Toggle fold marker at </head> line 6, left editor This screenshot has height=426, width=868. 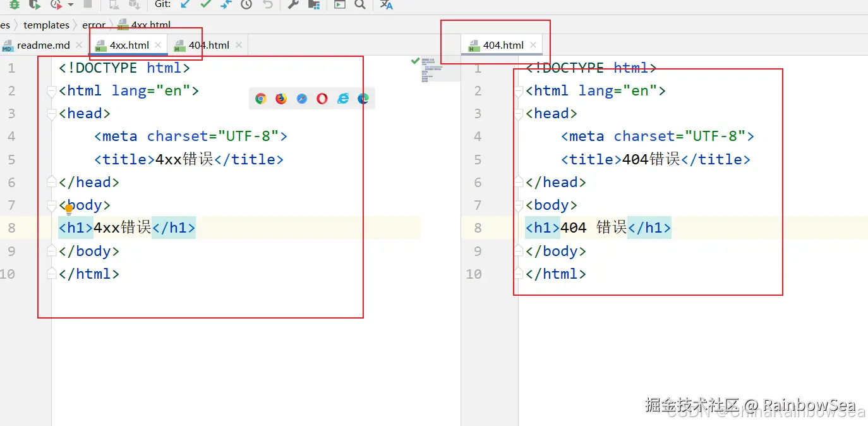pyautogui.click(x=52, y=182)
